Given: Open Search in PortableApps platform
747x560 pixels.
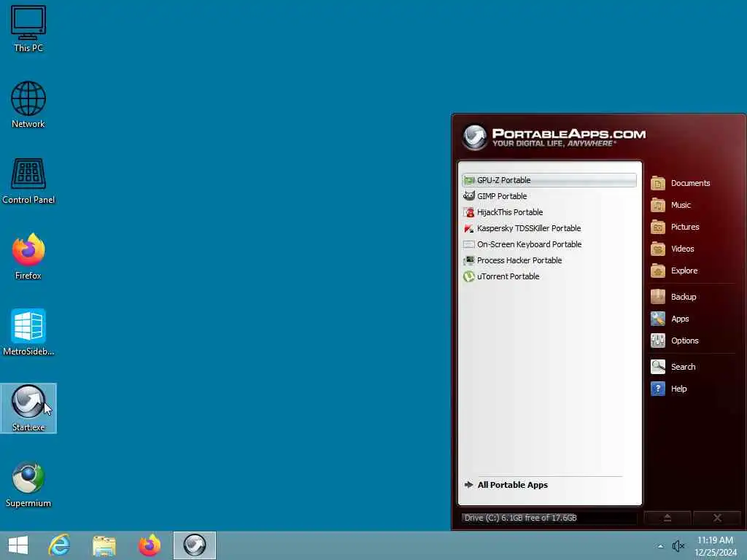Looking at the screenshot, I should 673,367.
